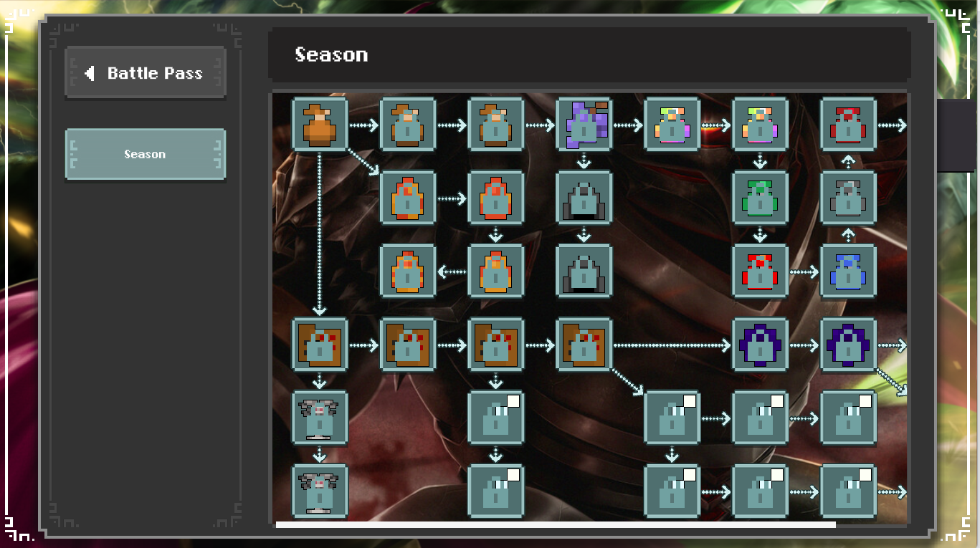Viewport: 980px width, 548px height.
Task: Click the first locked dark purple emblem reward
Action: coord(761,345)
